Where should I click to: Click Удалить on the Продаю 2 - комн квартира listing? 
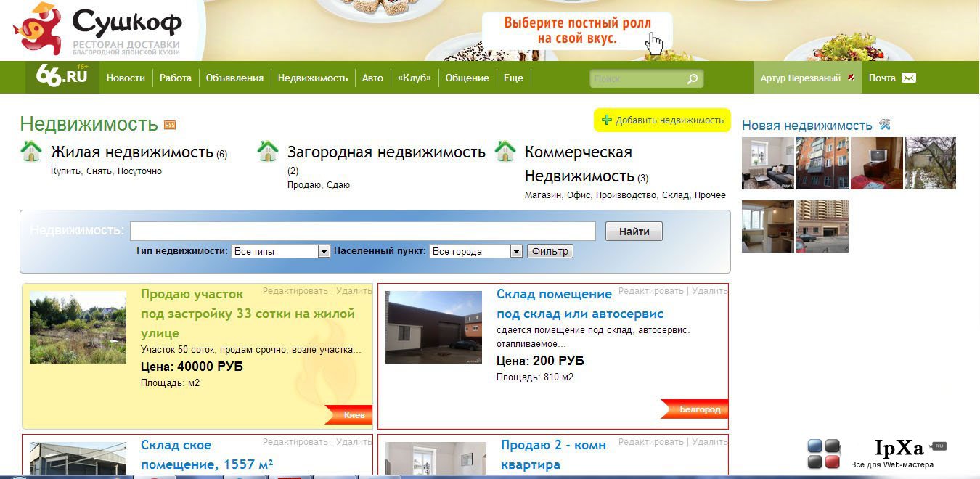point(710,442)
